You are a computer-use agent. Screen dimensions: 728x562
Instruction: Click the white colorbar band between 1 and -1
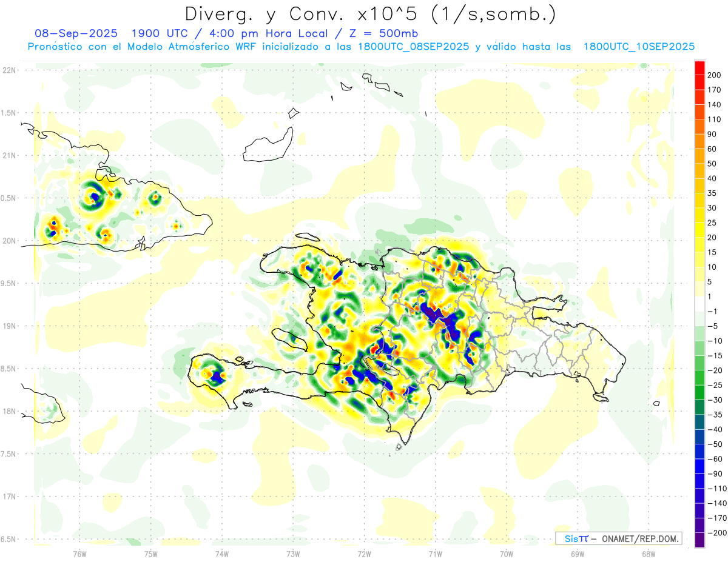click(x=700, y=304)
